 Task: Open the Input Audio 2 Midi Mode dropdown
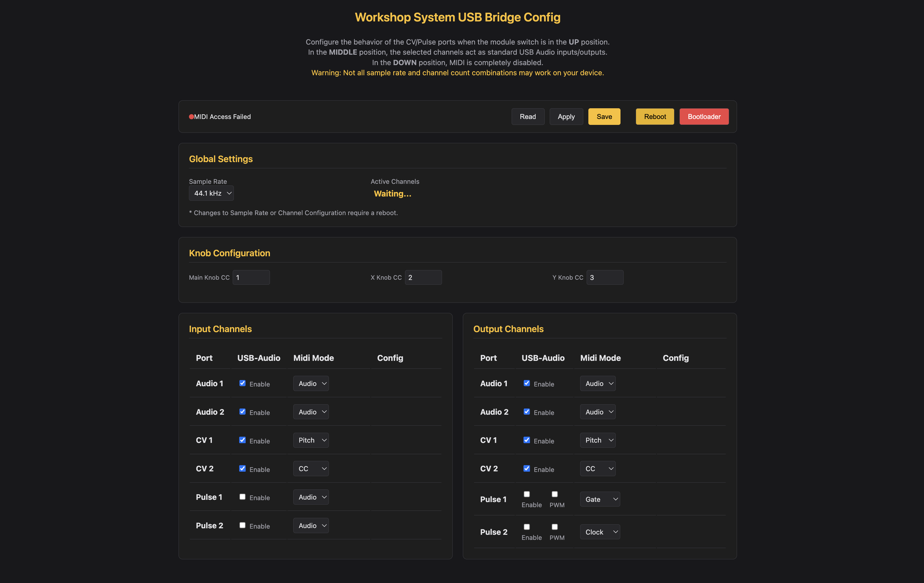click(311, 412)
